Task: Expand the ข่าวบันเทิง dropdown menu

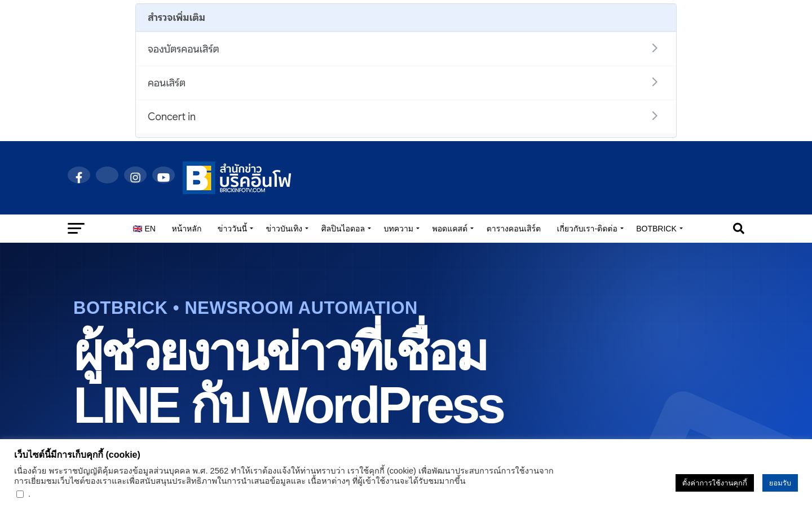Action: point(287,229)
